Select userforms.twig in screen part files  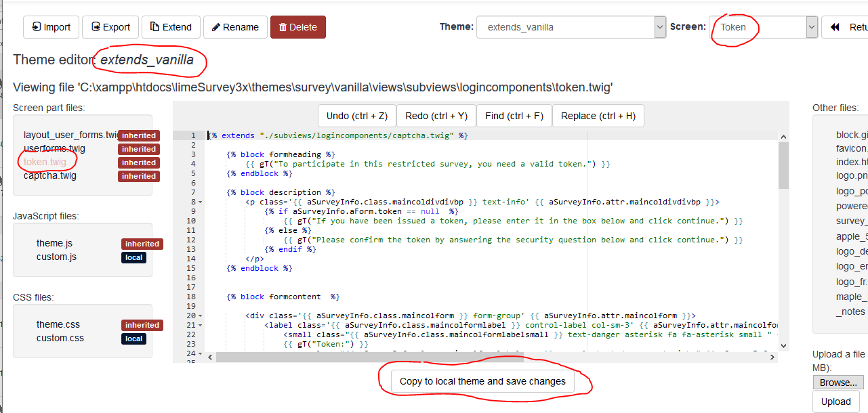tap(55, 148)
